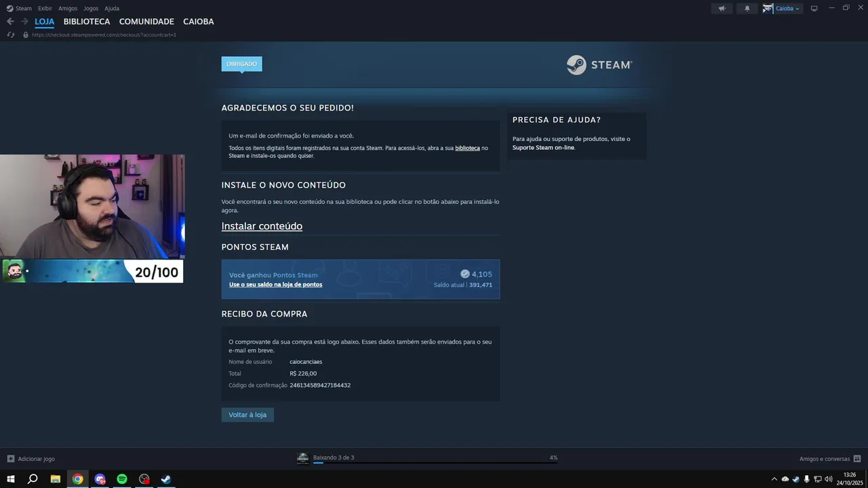
Task: Open Amigos e conversas
Action: (825, 459)
